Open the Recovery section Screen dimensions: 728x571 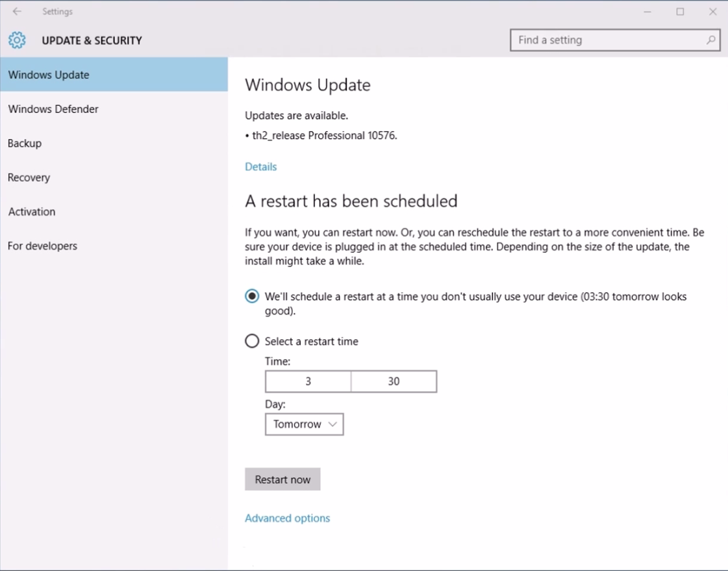114,177
